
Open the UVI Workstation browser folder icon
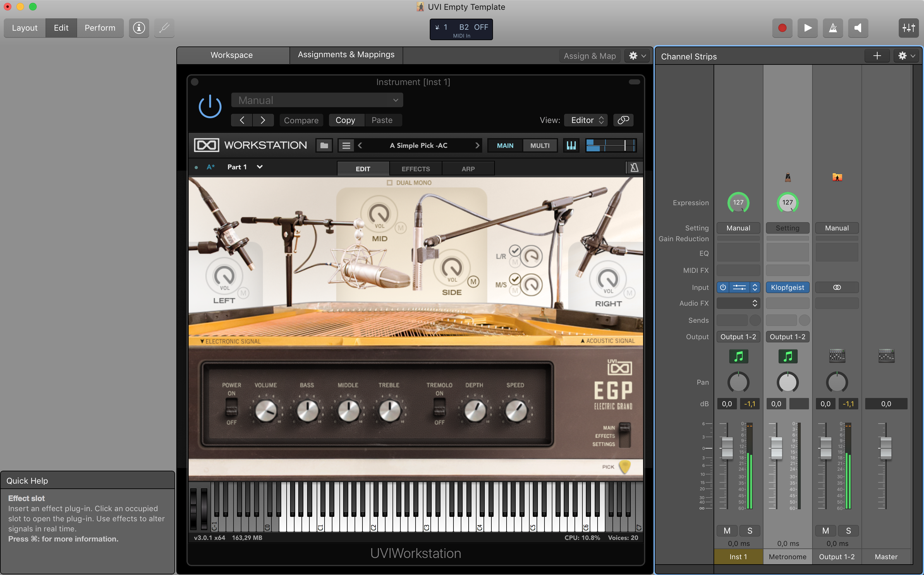tap(324, 145)
